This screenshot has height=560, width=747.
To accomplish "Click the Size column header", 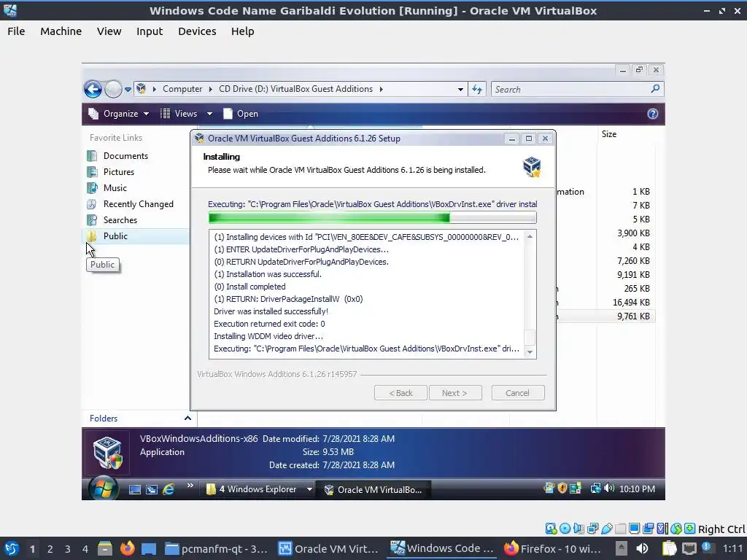I will coord(609,134).
